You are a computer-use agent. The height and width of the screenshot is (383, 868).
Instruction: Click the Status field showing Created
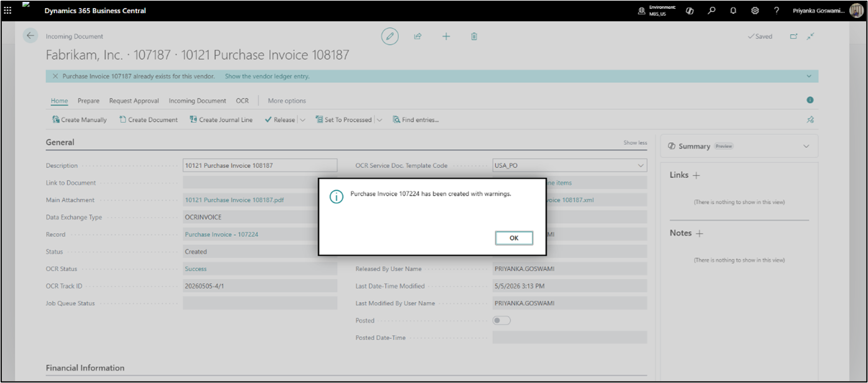point(260,251)
